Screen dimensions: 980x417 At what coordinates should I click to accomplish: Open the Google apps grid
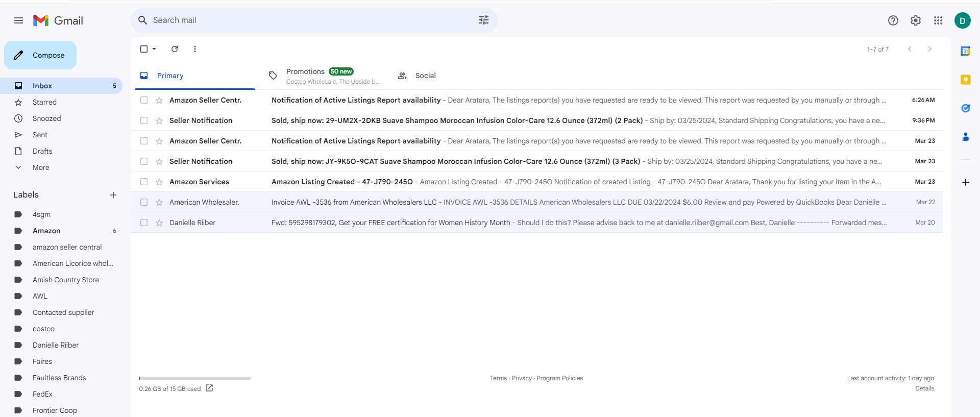tap(938, 20)
